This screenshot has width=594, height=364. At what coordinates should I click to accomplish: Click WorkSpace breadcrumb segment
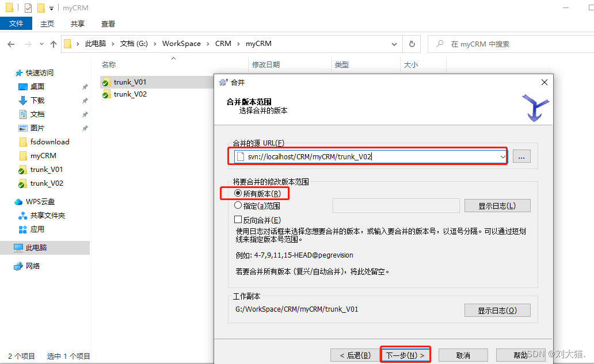[181, 44]
